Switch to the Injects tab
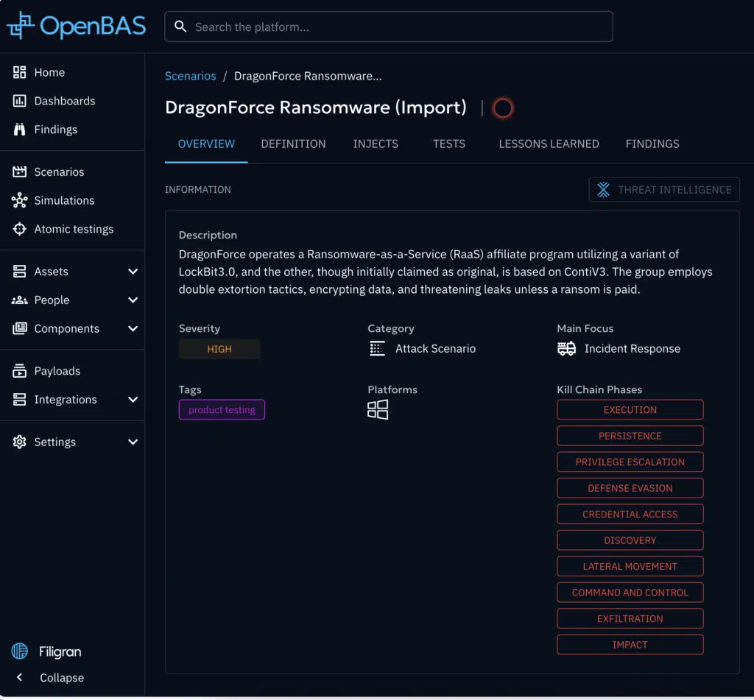Viewport: 754px width, 700px height. click(376, 144)
